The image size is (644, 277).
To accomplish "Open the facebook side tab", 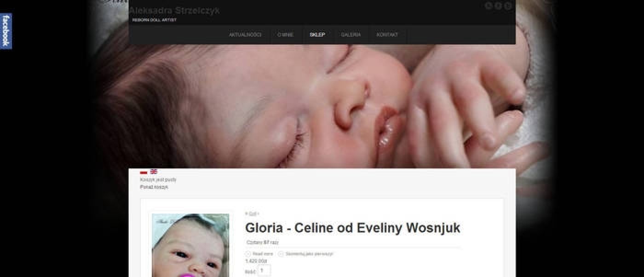I will click(x=6, y=31).
